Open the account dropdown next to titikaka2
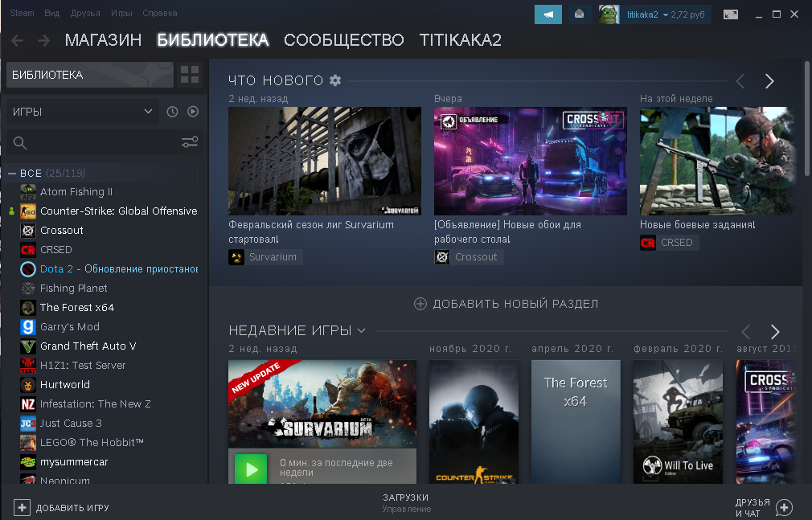The image size is (812, 520). (666, 14)
